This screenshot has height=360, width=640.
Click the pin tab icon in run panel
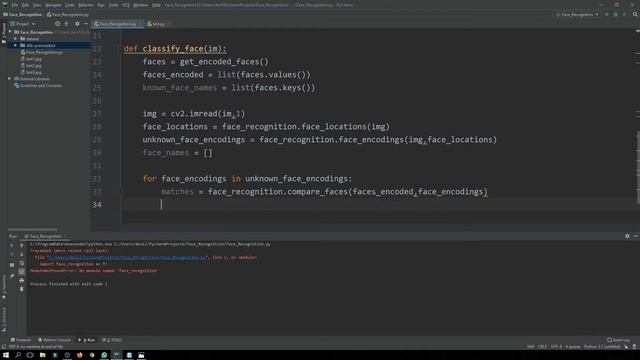pos(12,276)
